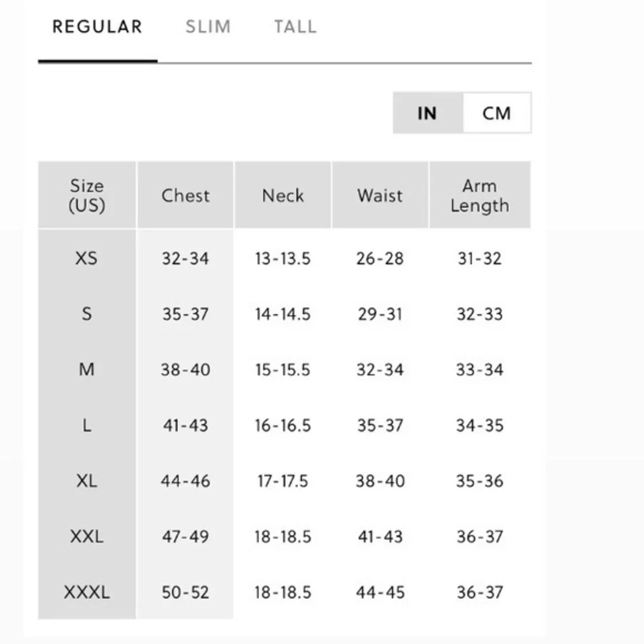Click the Arm Length column header
Image resolution: width=644 pixels, height=644 pixels.
[480, 195]
